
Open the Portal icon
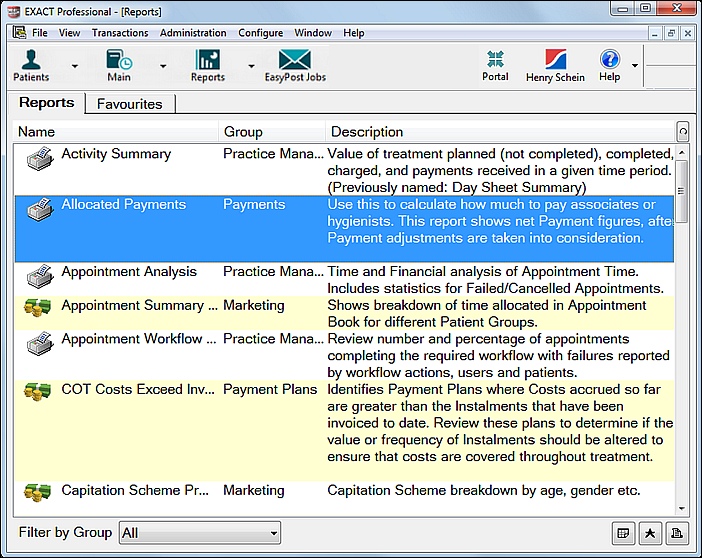tap(495, 65)
